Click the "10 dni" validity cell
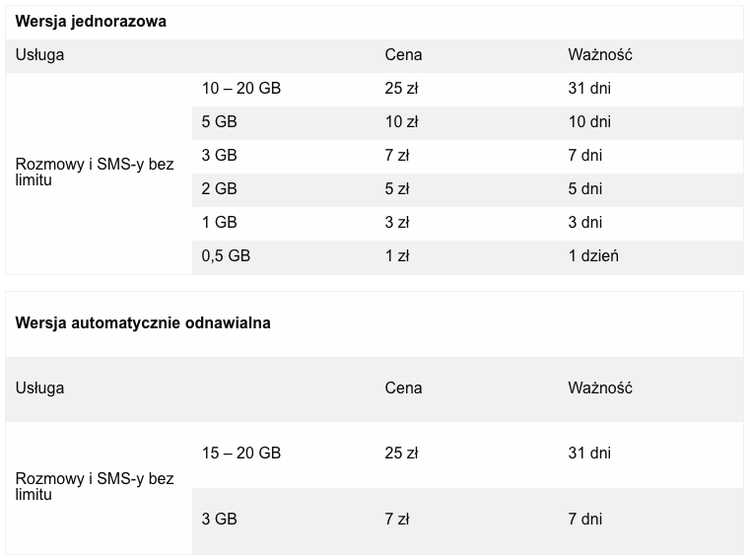750x560 pixels. (x=589, y=122)
